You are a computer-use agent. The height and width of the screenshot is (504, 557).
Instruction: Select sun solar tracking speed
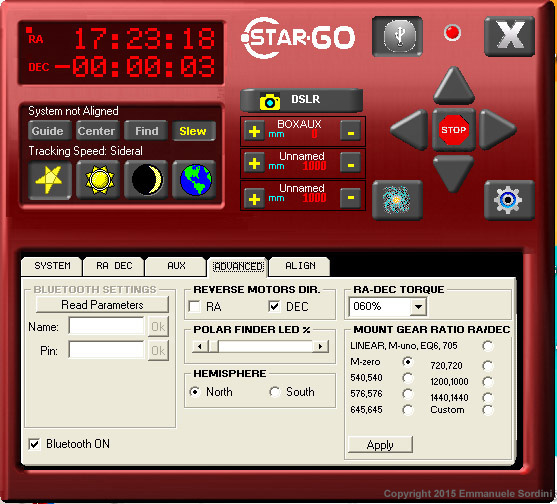98,180
